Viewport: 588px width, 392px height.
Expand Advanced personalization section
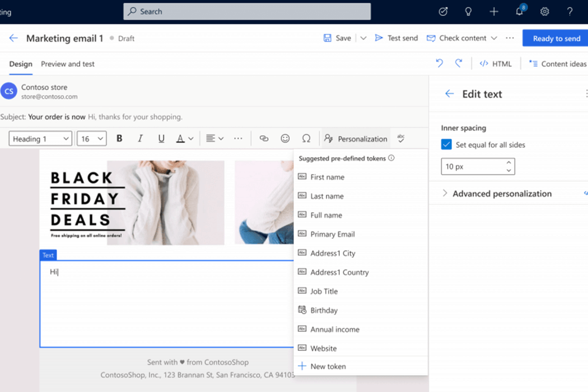tap(502, 194)
